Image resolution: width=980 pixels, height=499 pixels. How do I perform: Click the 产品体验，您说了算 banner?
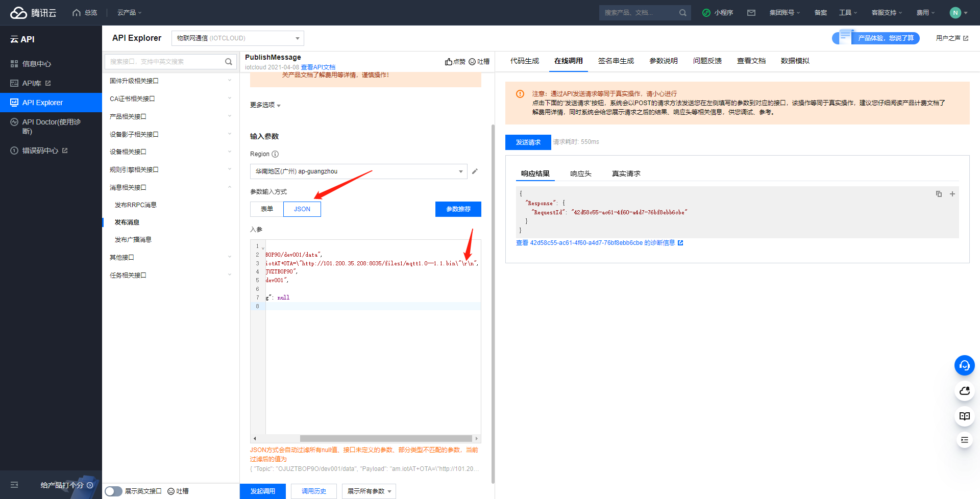pos(876,38)
